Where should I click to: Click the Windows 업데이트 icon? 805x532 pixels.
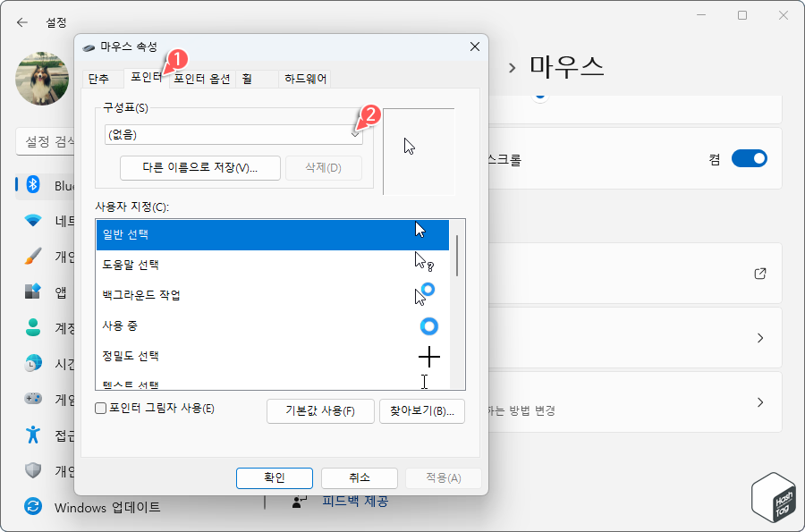(33, 507)
